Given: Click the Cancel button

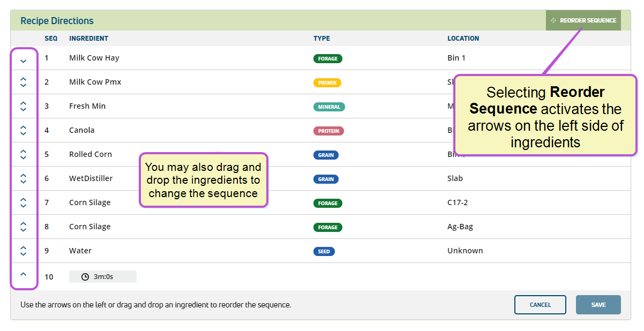Looking at the screenshot, I should (x=540, y=305).
